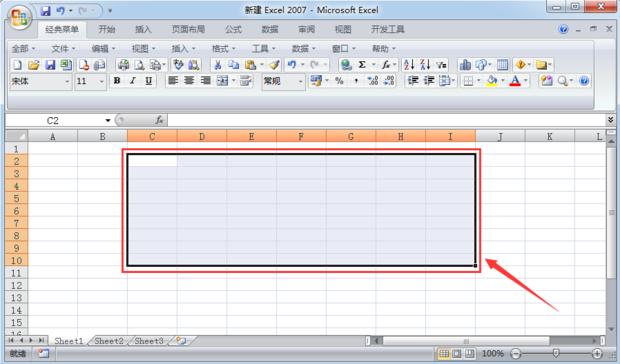Click the Cut scissors icon
The height and width of the screenshot is (364, 620).
(x=217, y=64)
